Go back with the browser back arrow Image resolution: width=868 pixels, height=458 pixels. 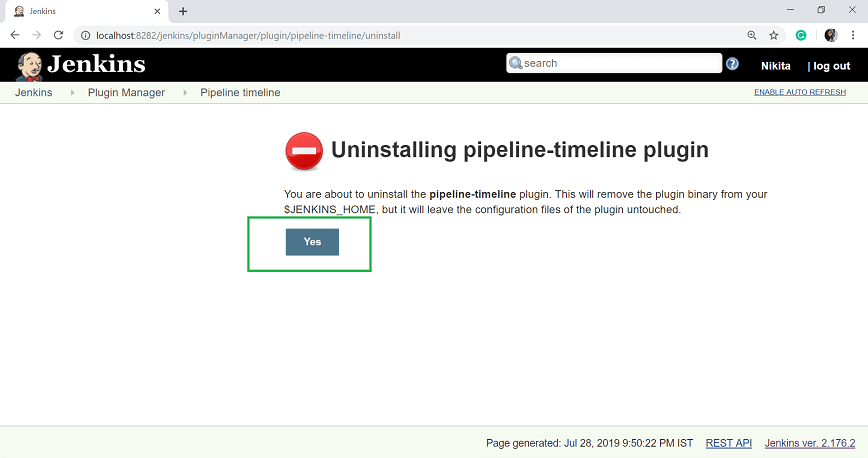(x=15, y=35)
